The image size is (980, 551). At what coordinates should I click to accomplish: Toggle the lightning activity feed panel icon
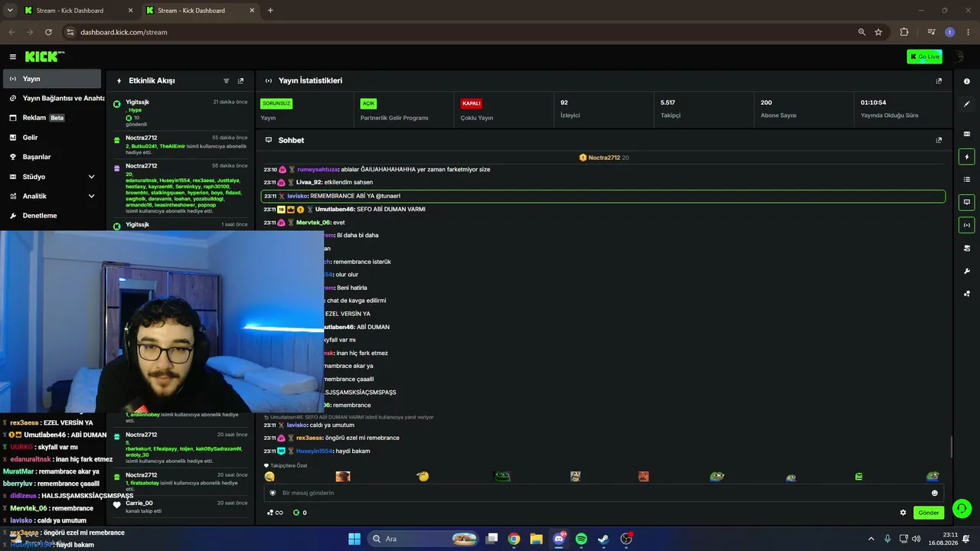[966, 157]
